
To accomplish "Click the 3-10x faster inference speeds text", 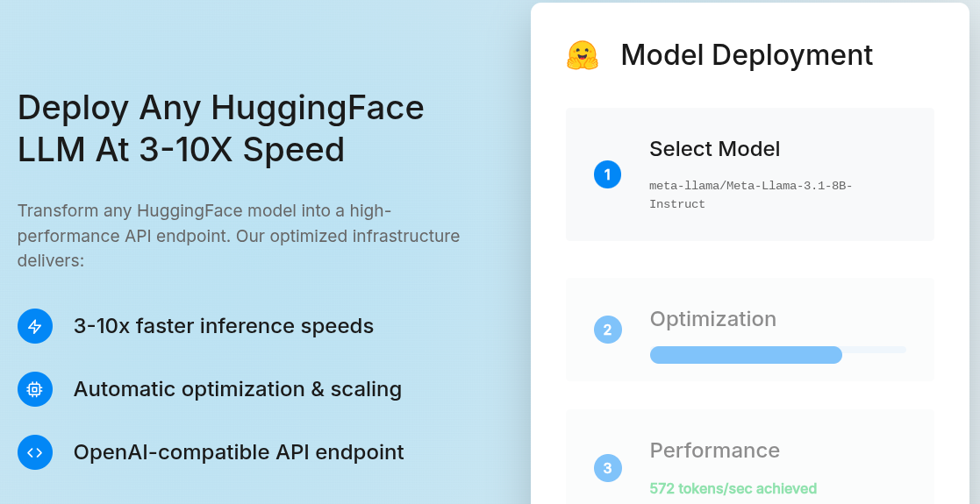I will (223, 326).
